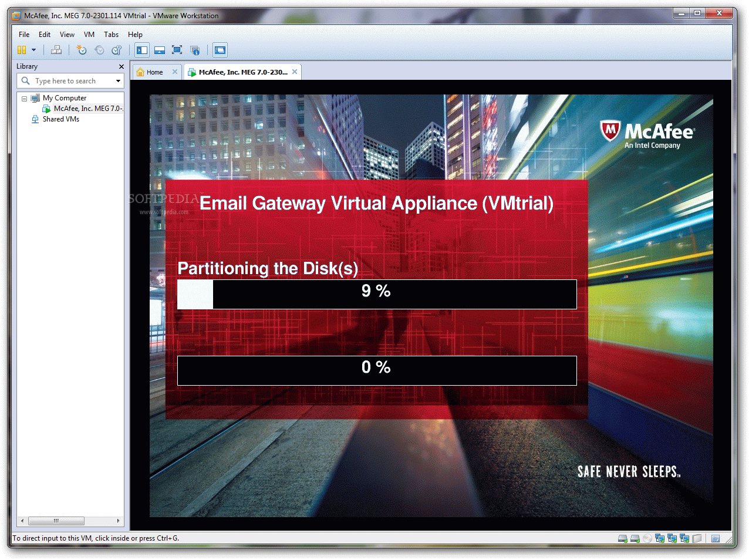The image size is (749, 560).
Task: Open the library search filter dropdown arrow
Action: pos(118,81)
